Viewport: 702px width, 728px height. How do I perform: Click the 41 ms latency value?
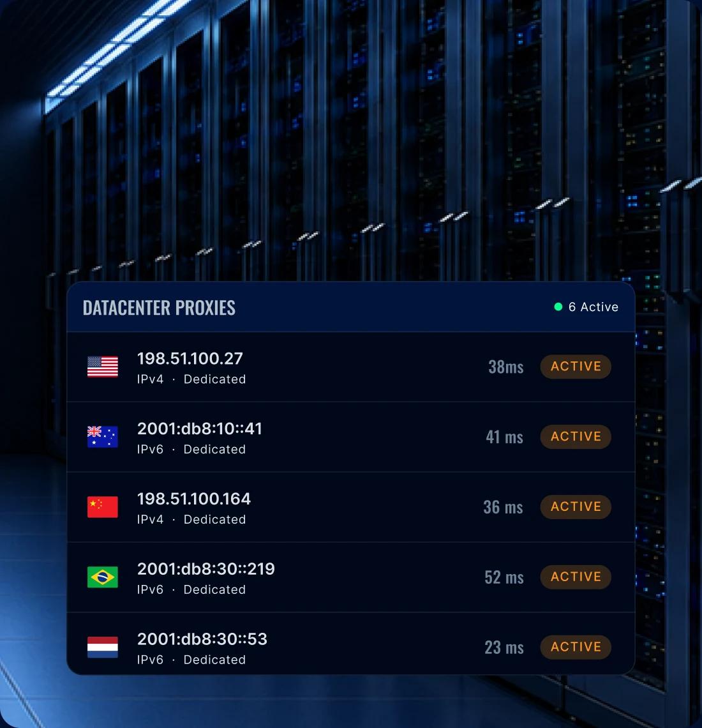pos(504,437)
